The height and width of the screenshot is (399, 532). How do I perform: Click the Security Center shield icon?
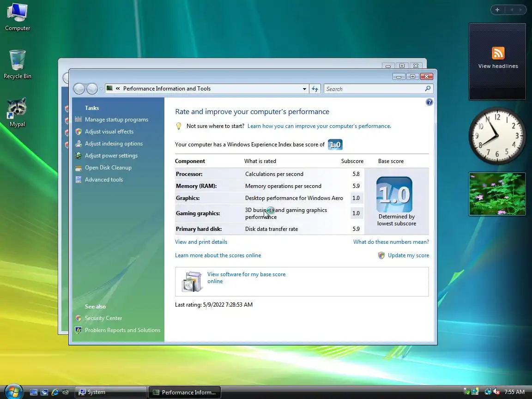coord(79,318)
